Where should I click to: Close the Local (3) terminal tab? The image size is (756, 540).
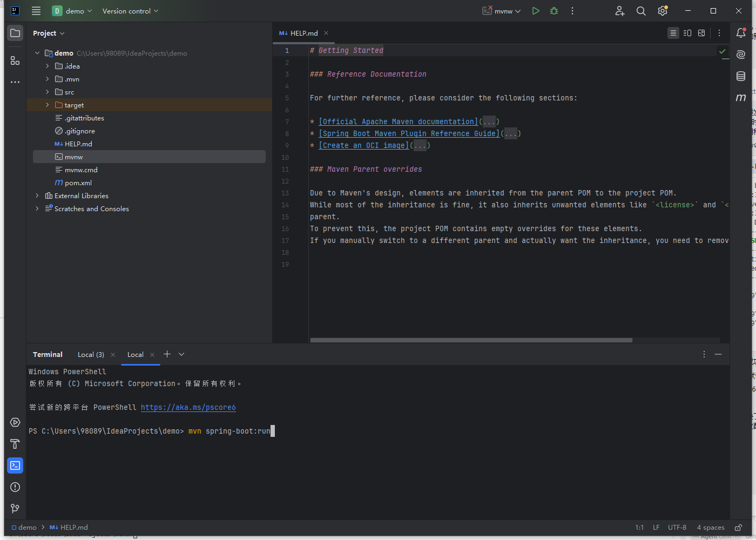(x=113, y=355)
